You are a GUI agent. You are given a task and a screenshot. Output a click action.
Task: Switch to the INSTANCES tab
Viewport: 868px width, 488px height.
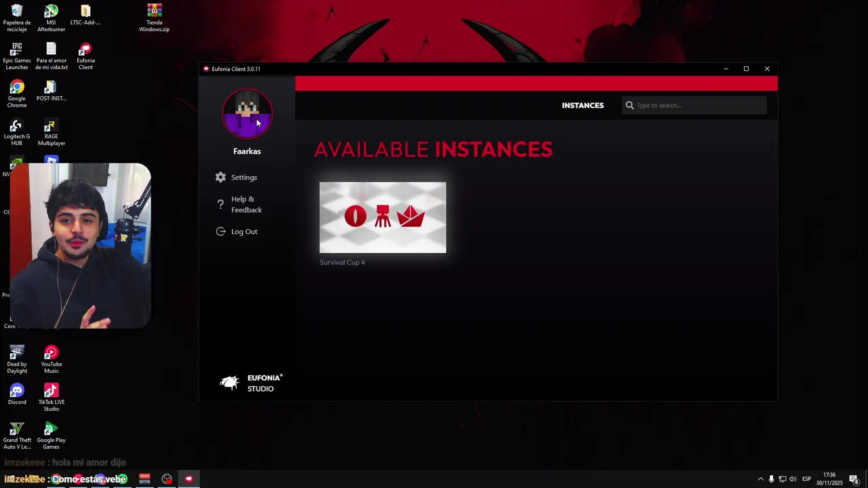coord(583,105)
